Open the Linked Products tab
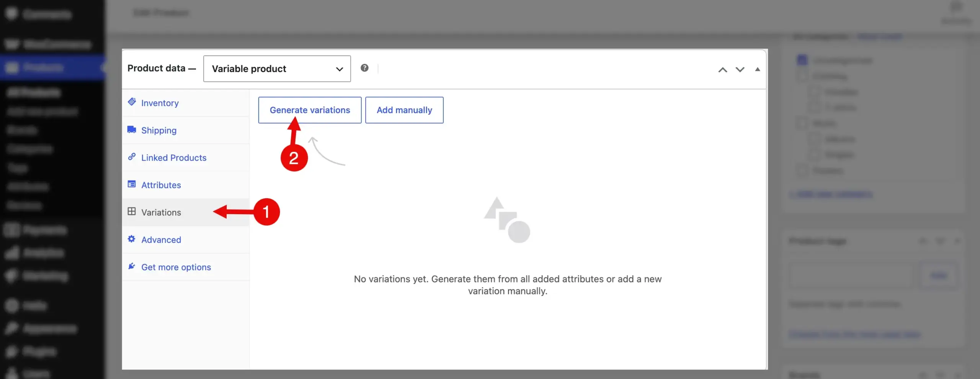This screenshot has height=379, width=980. click(186, 158)
